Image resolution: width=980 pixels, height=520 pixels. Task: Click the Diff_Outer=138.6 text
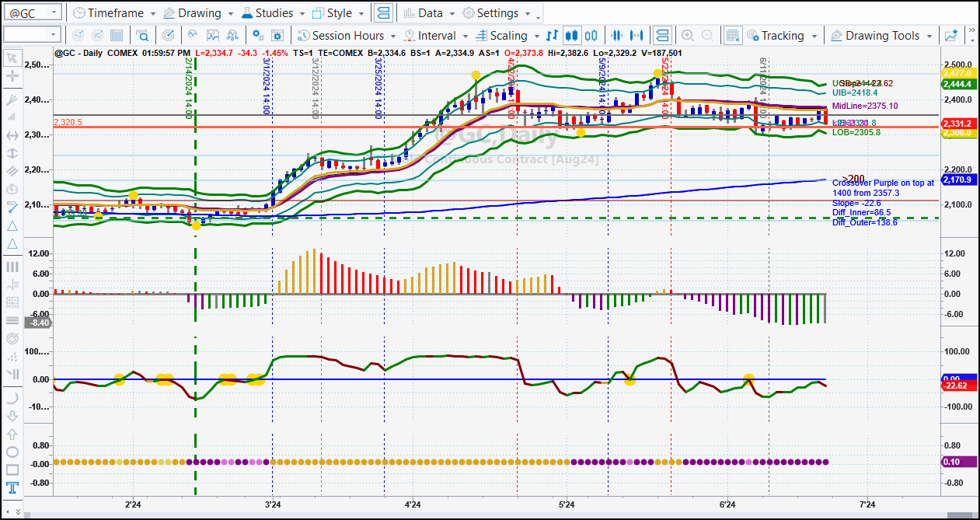pyautogui.click(x=865, y=222)
